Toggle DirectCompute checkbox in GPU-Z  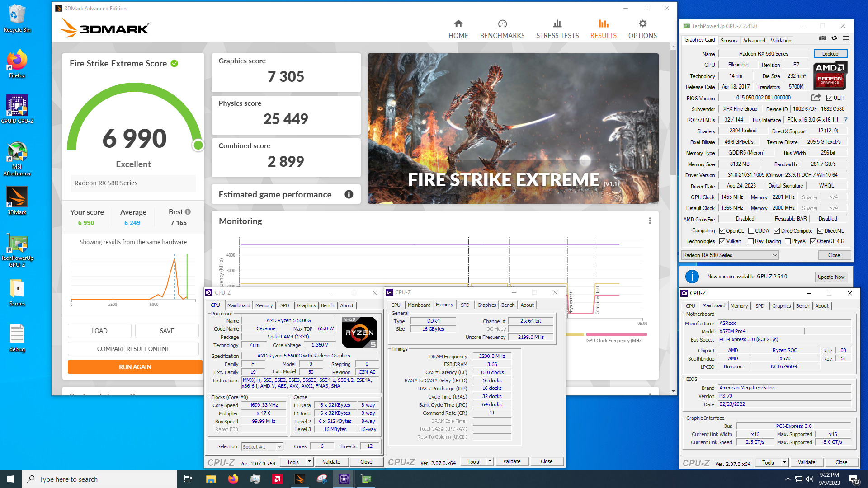777,231
